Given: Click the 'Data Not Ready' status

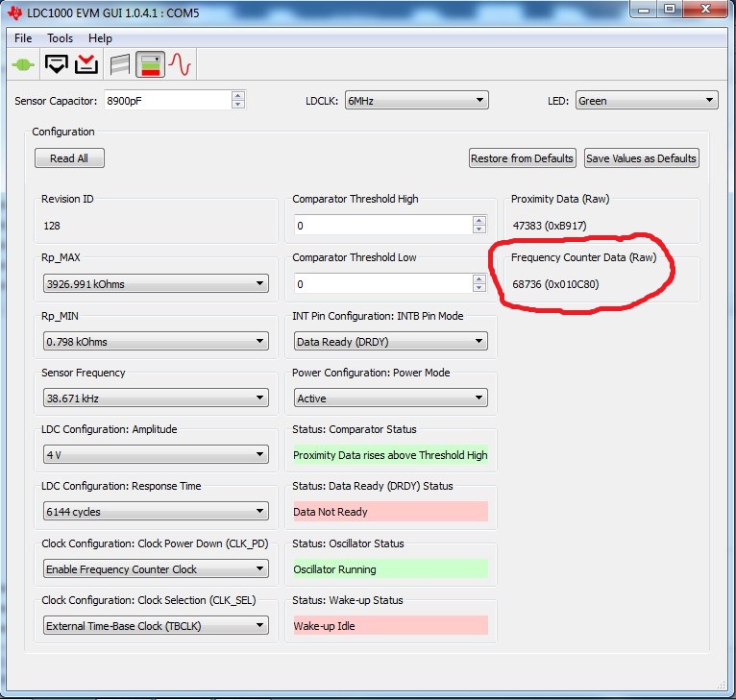Looking at the screenshot, I should [390, 512].
